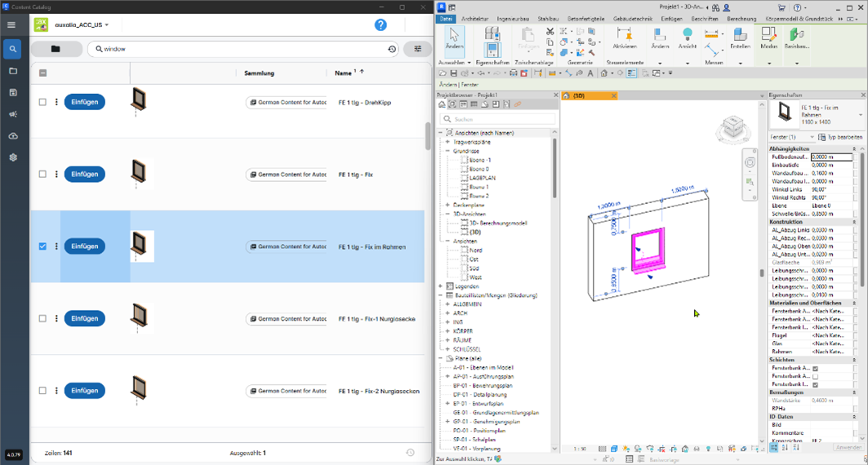The height and width of the screenshot is (465, 868).
Task: Open the auxalia_ACC_US library dropdown
Action: pos(82,25)
